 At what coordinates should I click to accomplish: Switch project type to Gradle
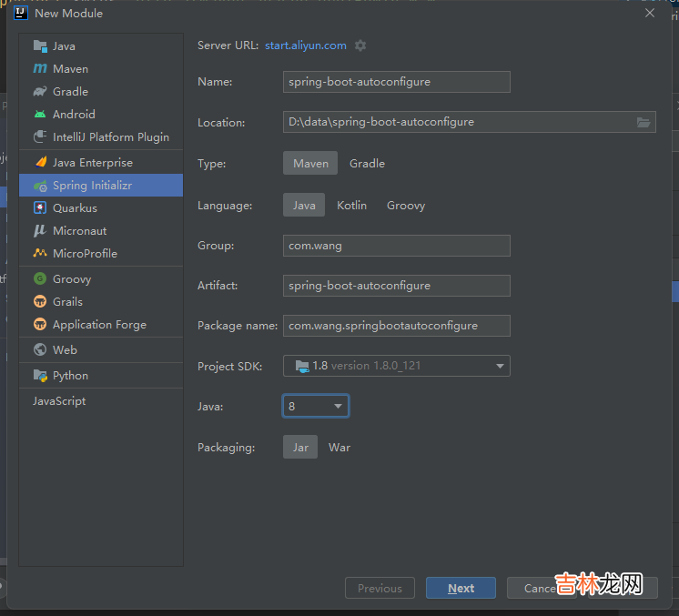coord(367,164)
